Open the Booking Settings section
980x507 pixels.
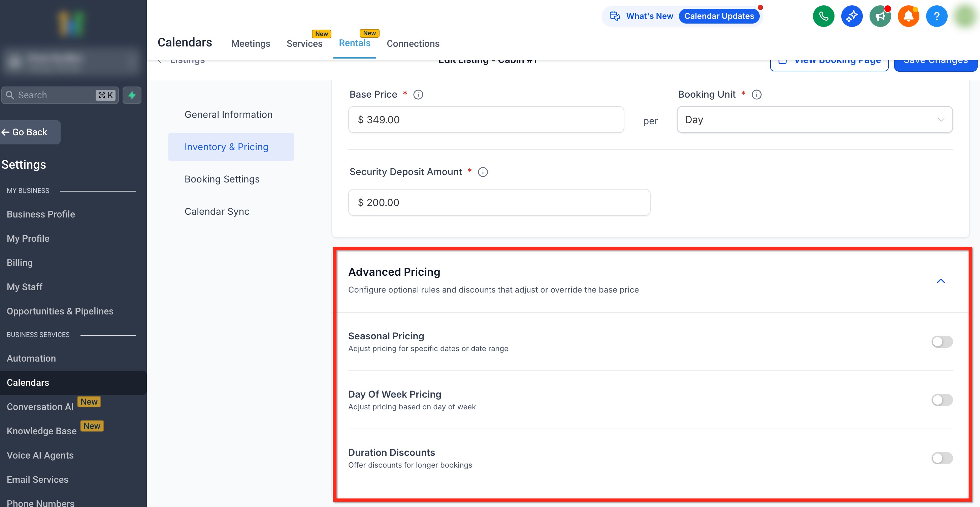pyautogui.click(x=222, y=179)
